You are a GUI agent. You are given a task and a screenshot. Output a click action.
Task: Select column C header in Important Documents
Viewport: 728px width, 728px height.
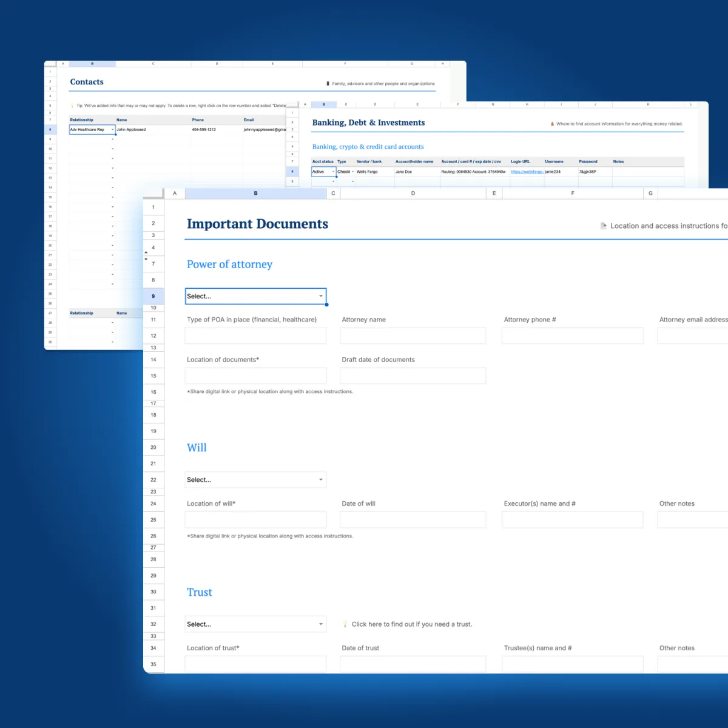[x=333, y=194]
